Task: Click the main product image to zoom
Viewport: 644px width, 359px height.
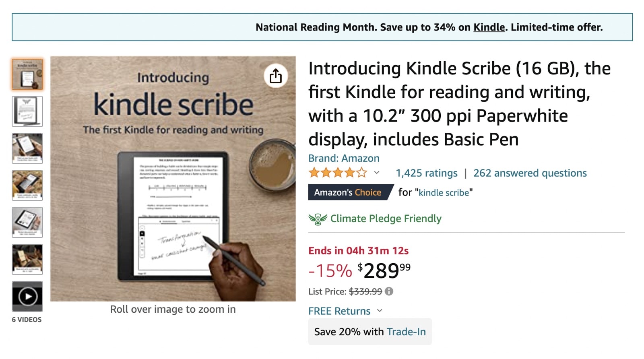Action: [173, 179]
